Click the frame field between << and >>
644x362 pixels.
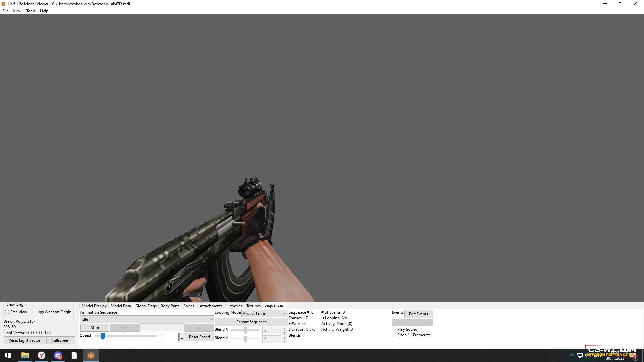162,328
